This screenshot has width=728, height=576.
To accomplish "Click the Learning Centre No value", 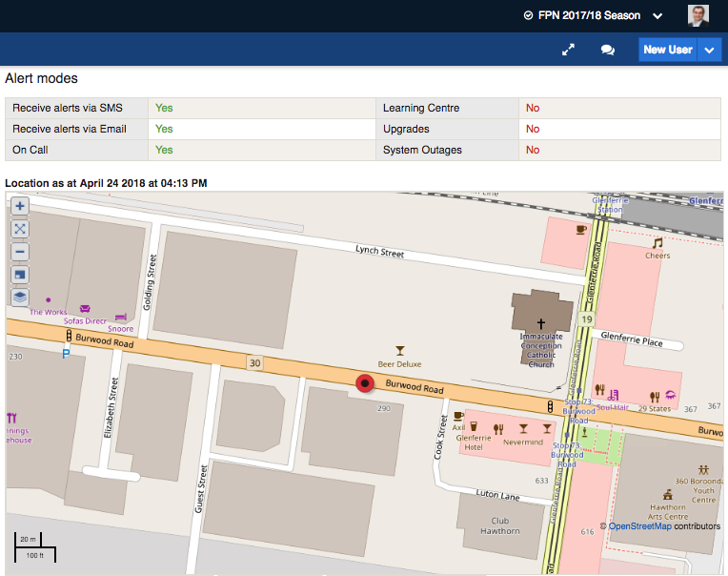I will pyautogui.click(x=533, y=108).
